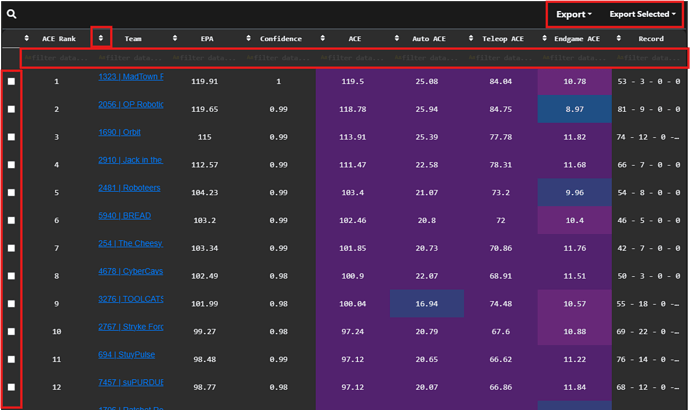Open the Export Selected dropdown

642,15
